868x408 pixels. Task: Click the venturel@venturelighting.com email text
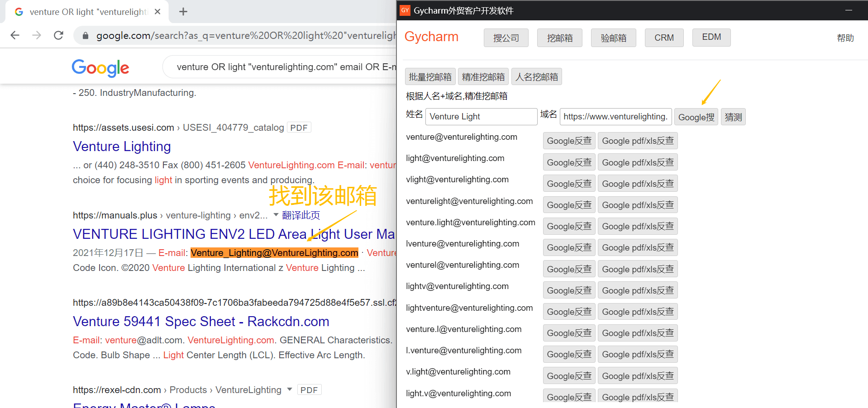463,265
